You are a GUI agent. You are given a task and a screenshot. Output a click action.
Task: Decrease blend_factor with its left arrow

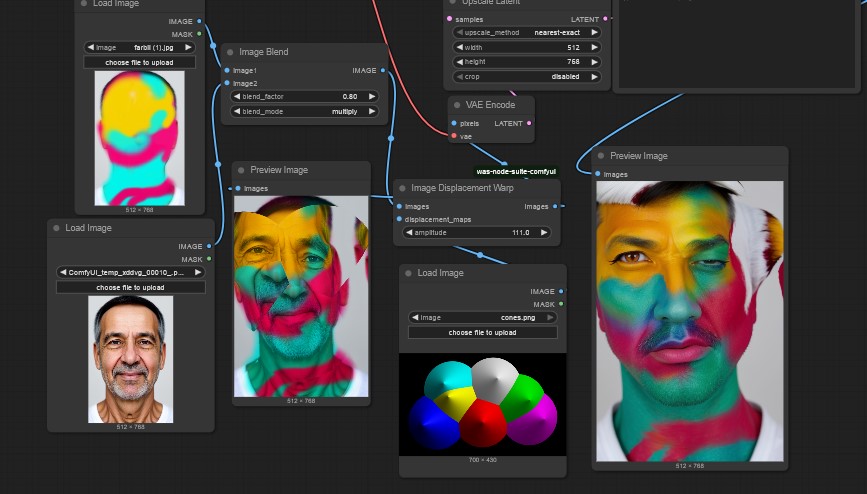click(237, 96)
